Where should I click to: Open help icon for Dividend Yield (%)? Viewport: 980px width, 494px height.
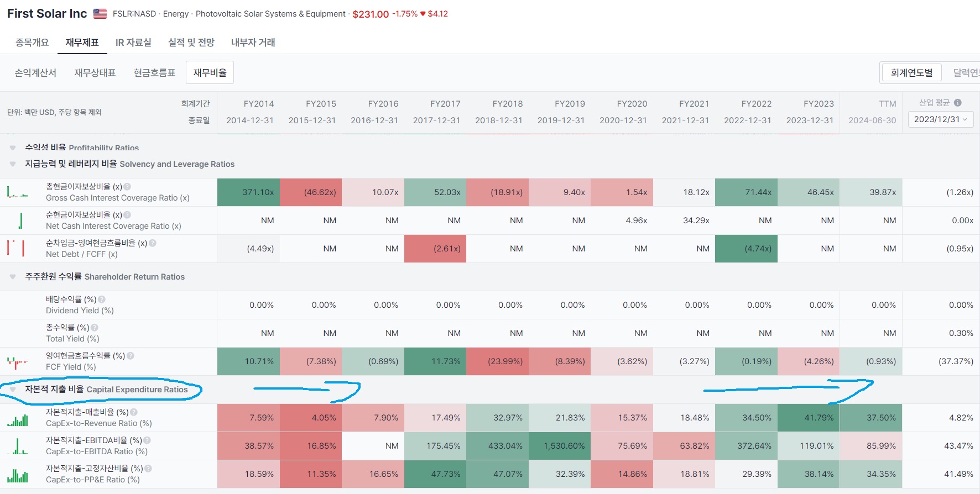pyautogui.click(x=102, y=299)
